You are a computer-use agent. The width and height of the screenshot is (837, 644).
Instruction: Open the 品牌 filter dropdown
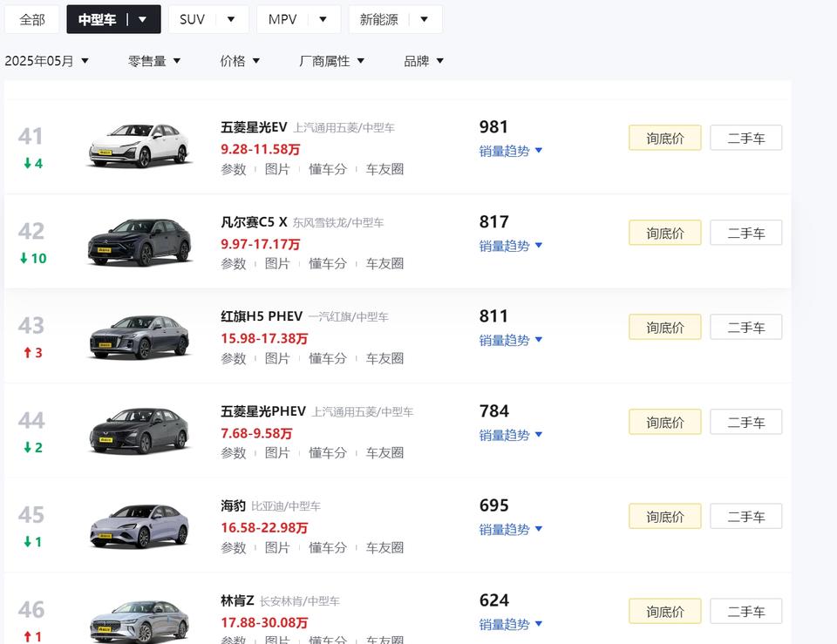click(x=424, y=61)
